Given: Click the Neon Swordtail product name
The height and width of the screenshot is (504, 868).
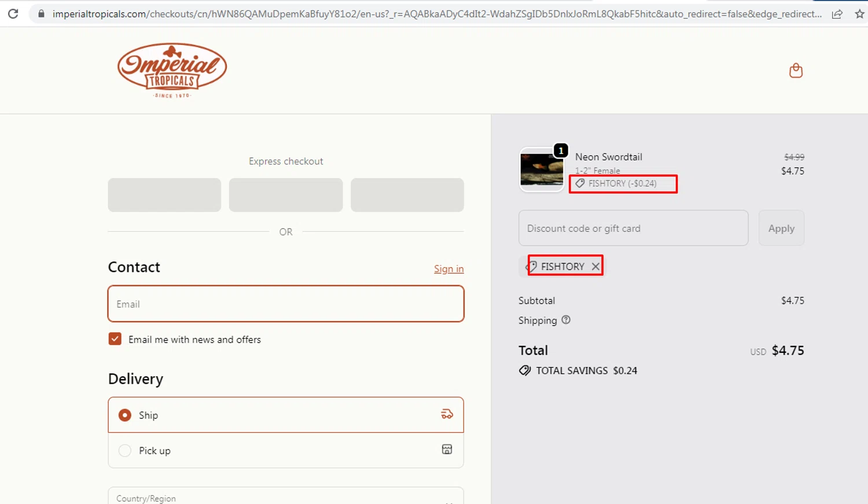Looking at the screenshot, I should 609,157.
